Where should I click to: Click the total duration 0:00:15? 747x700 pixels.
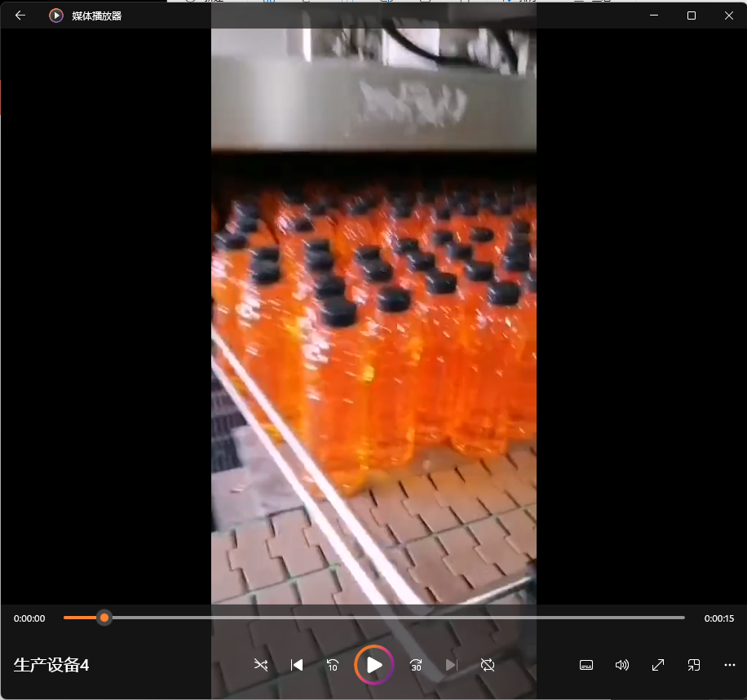coord(719,618)
